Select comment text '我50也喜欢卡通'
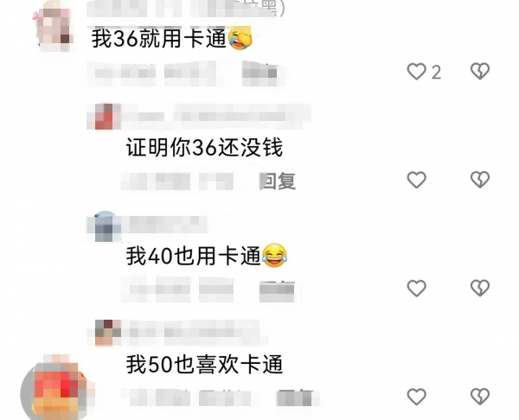 (x=204, y=365)
